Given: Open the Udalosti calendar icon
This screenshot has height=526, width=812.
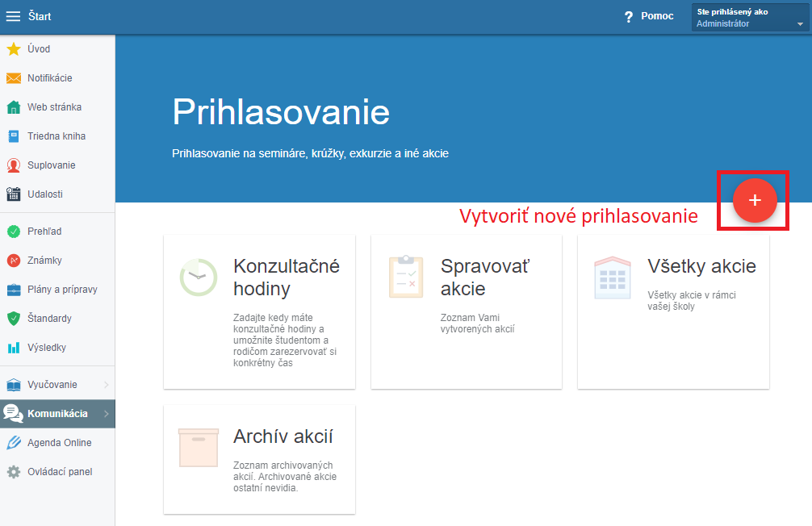Looking at the screenshot, I should (x=14, y=194).
